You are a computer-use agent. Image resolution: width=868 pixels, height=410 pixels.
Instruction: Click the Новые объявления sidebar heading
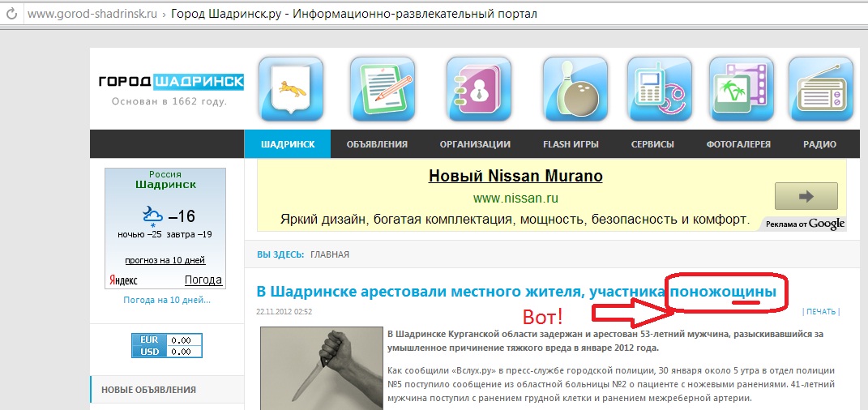[148, 390]
